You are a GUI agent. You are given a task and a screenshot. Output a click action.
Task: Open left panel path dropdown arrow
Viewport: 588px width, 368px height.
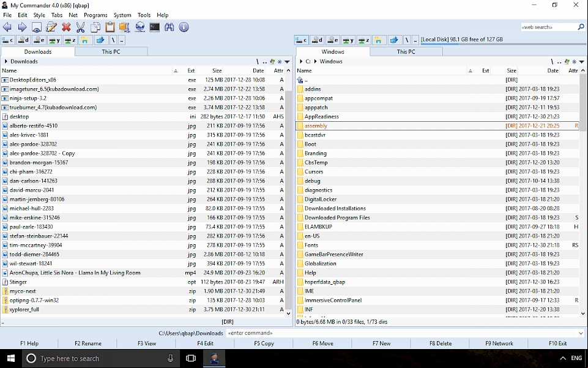[x=287, y=61]
